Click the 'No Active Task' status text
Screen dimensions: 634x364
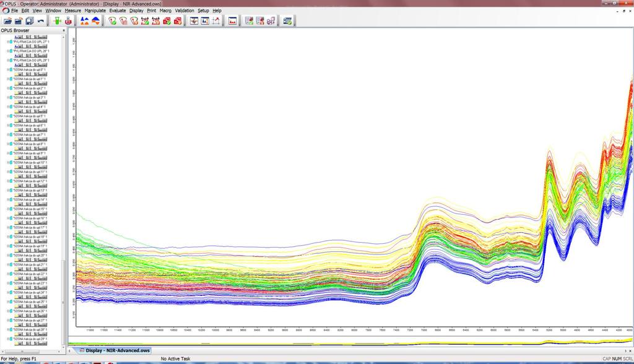tap(175, 359)
